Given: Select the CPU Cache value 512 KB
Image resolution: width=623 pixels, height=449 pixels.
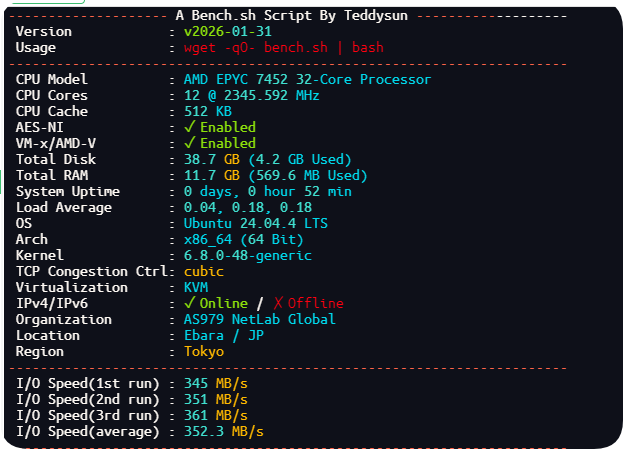Looking at the screenshot, I should [208, 111].
